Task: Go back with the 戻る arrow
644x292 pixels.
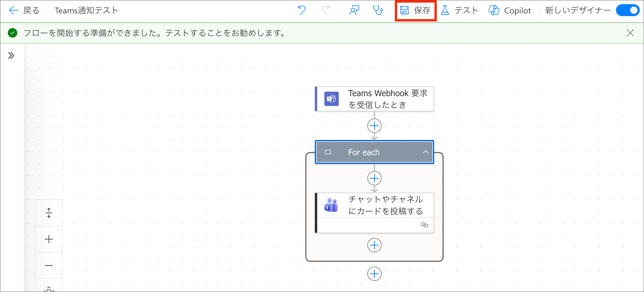Action: click(24, 10)
